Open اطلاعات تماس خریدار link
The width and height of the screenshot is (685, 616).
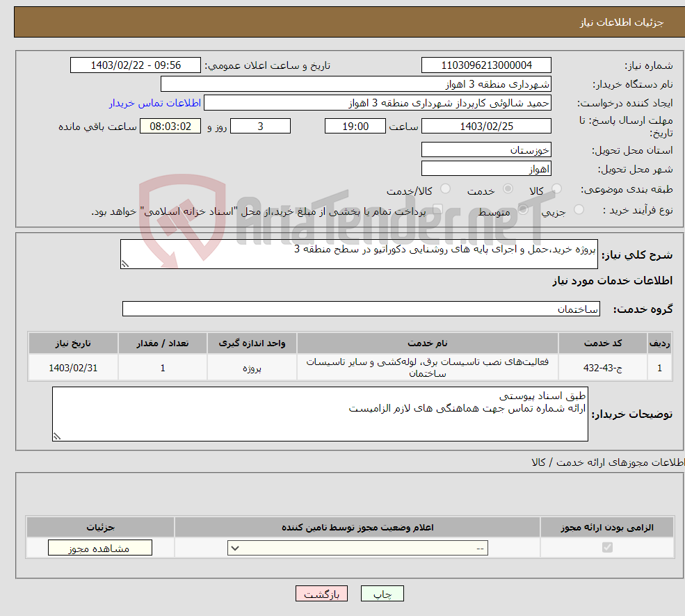point(155,103)
